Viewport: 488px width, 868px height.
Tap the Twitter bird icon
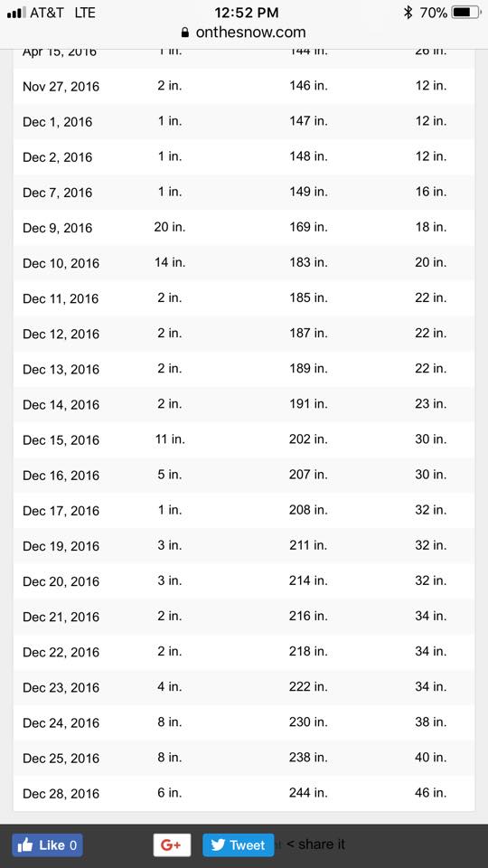click(x=218, y=845)
